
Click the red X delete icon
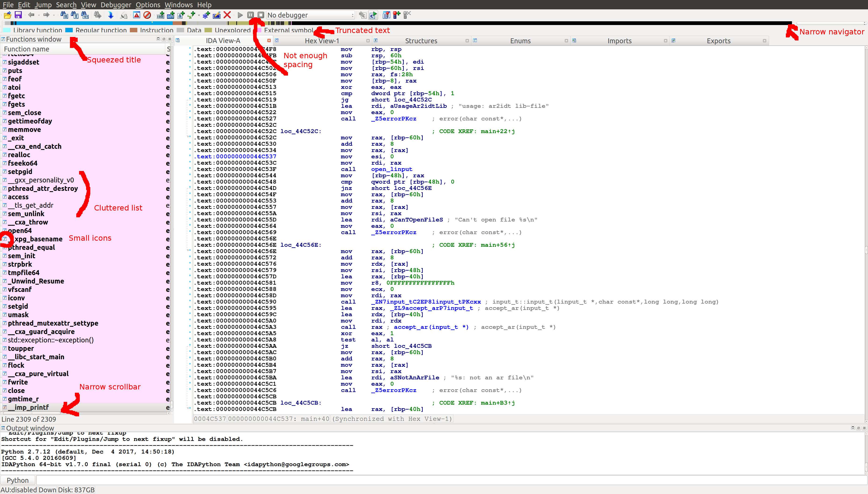[227, 15]
